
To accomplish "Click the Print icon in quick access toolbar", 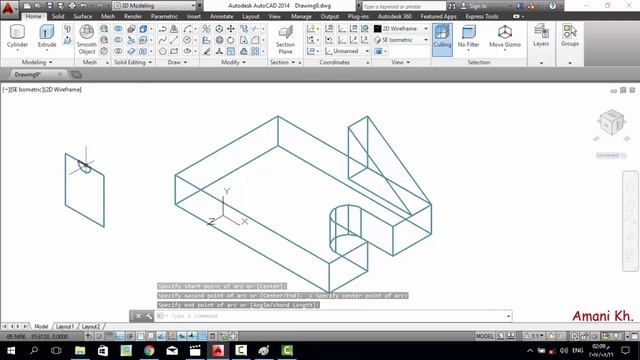I will [72, 6].
